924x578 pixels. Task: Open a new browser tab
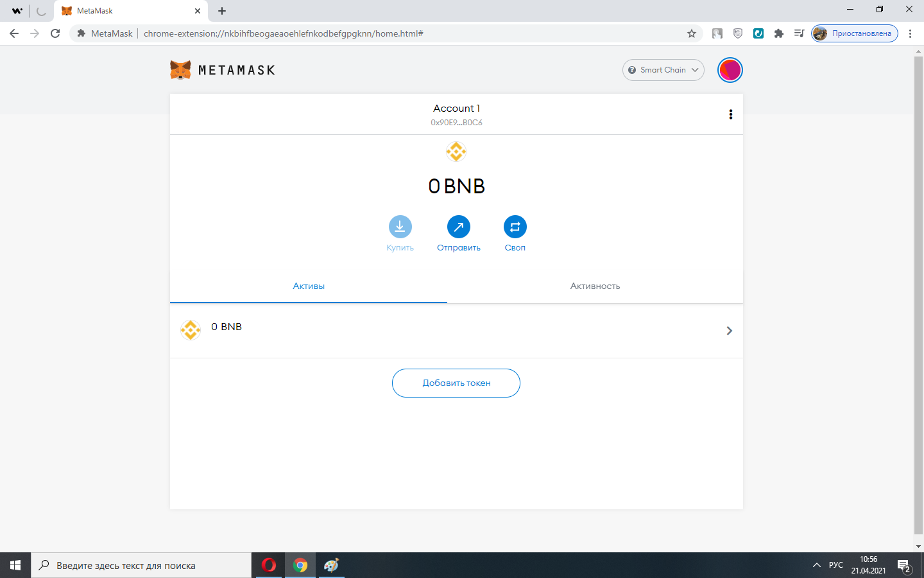click(222, 11)
